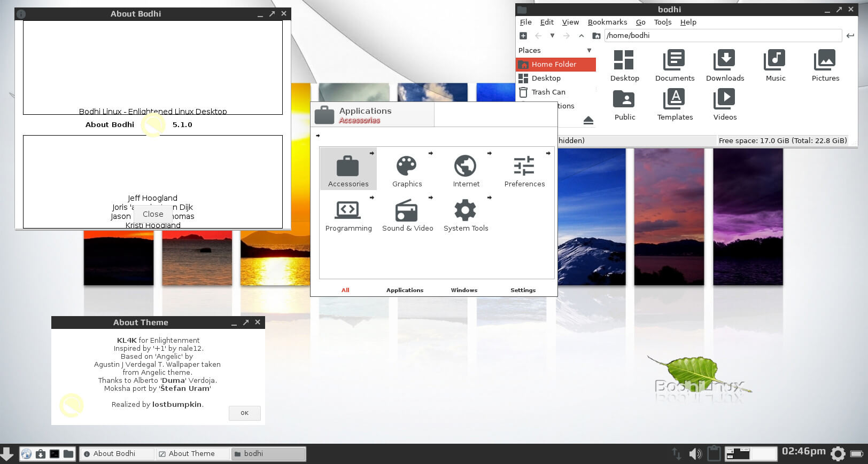Go to parent folder with up arrow
868x464 pixels.
click(582, 36)
